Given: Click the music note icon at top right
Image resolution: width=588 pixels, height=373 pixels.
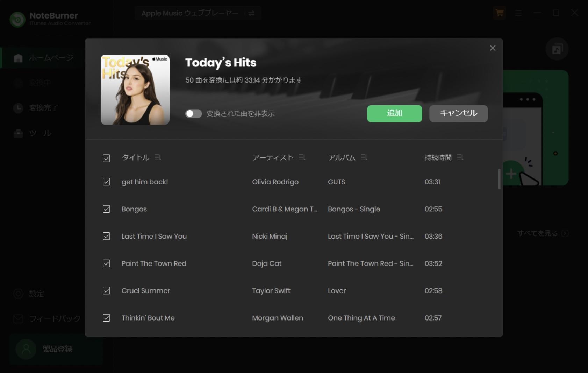Looking at the screenshot, I should pos(557,49).
